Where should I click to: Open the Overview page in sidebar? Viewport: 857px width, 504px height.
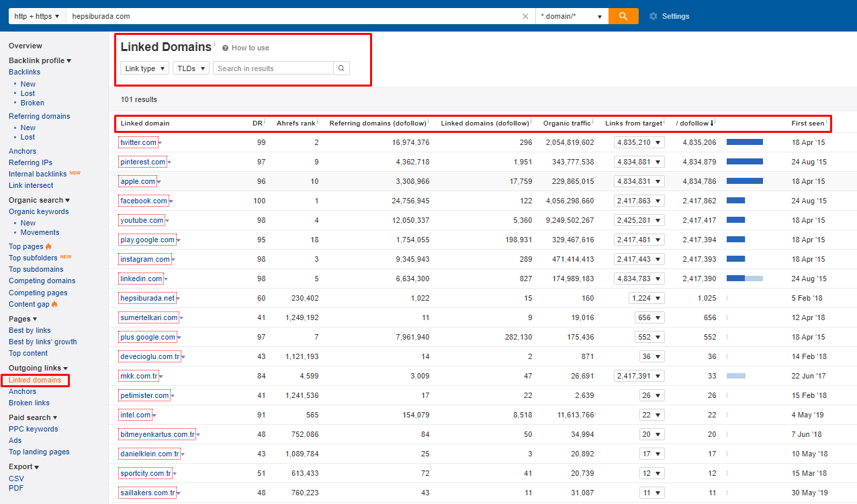point(26,46)
